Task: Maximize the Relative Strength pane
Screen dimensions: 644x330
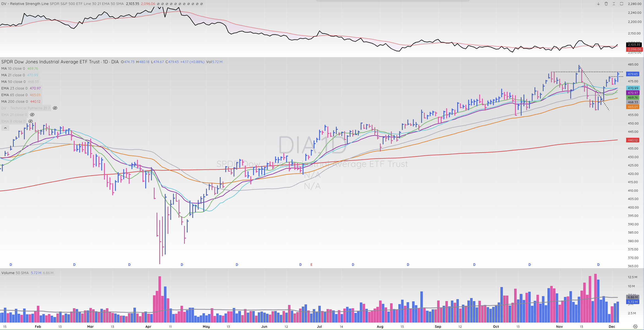Action: 621,4
